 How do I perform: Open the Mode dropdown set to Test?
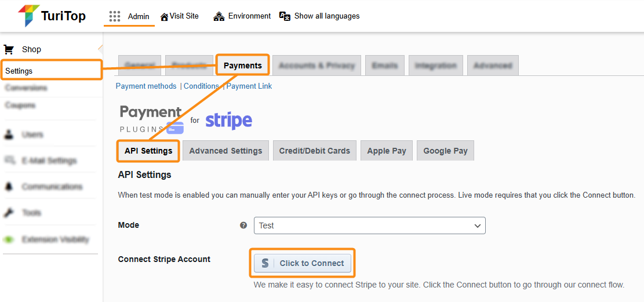click(x=369, y=225)
